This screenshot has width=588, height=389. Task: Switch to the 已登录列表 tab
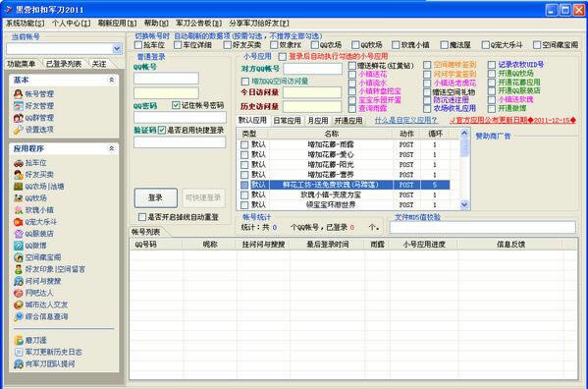click(x=64, y=64)
